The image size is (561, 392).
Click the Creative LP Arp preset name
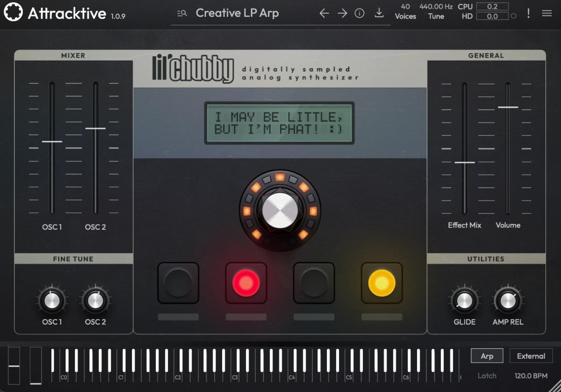[237, 14]
